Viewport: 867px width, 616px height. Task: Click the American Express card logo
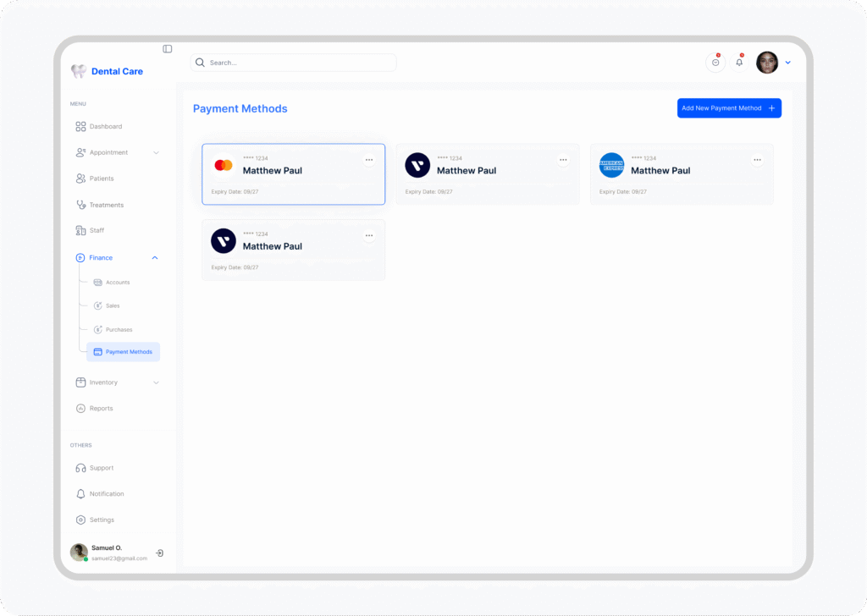(x=611, y=165)
